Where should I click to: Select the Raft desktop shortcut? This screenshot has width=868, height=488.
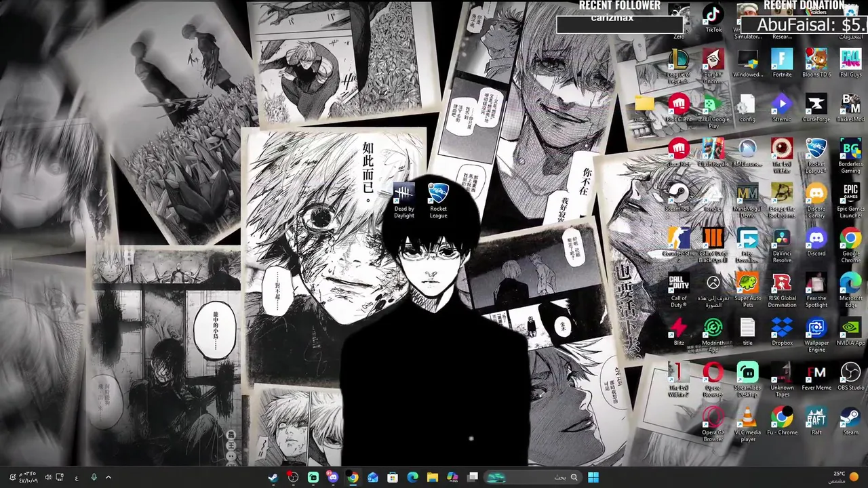tap(816, 422)
